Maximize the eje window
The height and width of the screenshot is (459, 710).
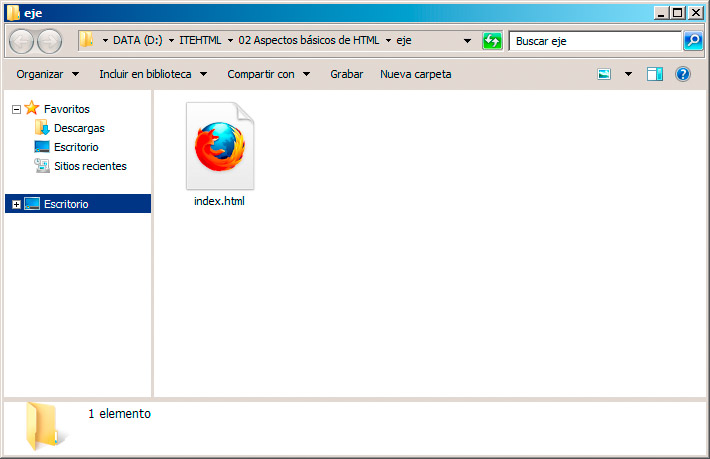[678, 13]
